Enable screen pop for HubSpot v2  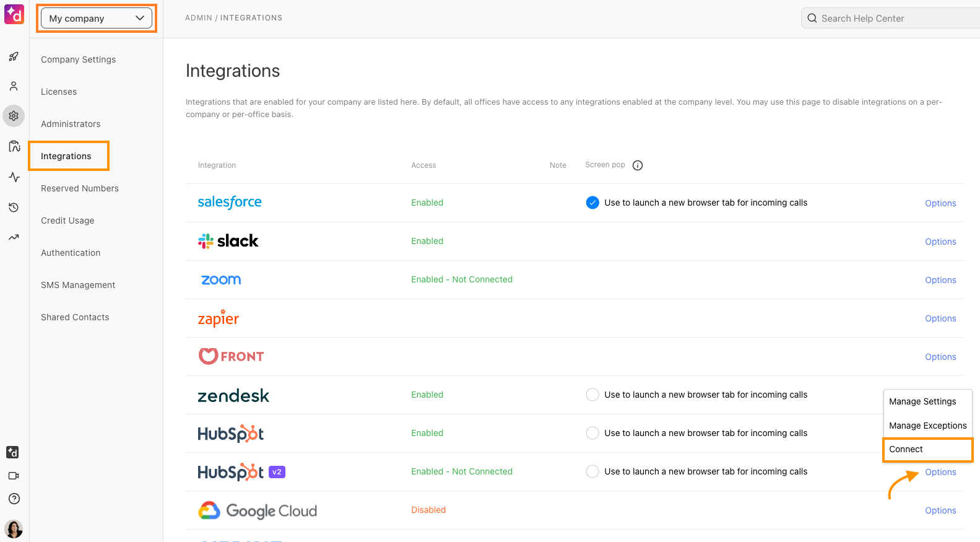pos(592,471)
